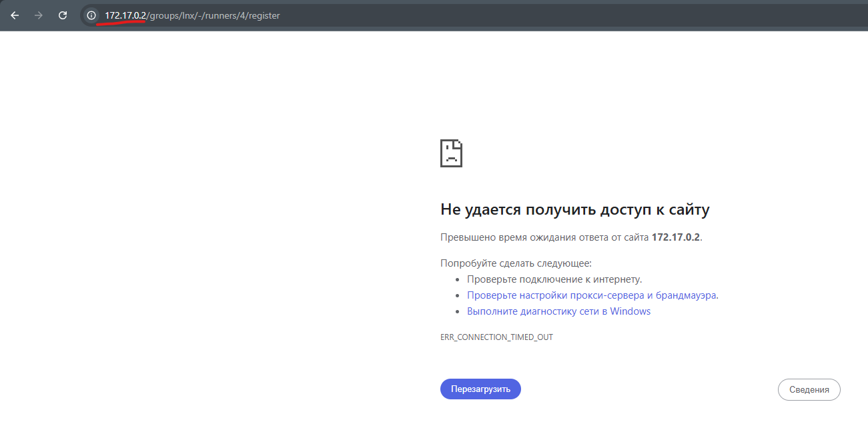This screenshot has width=868, height=438.
Task: Click the sad page error icon
Action: (x=451, y=153)
